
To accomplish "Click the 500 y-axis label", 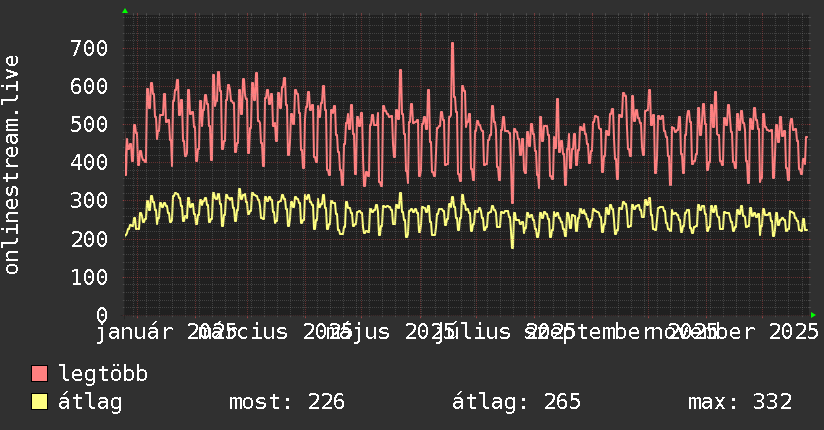I will (x=89, y=125).
